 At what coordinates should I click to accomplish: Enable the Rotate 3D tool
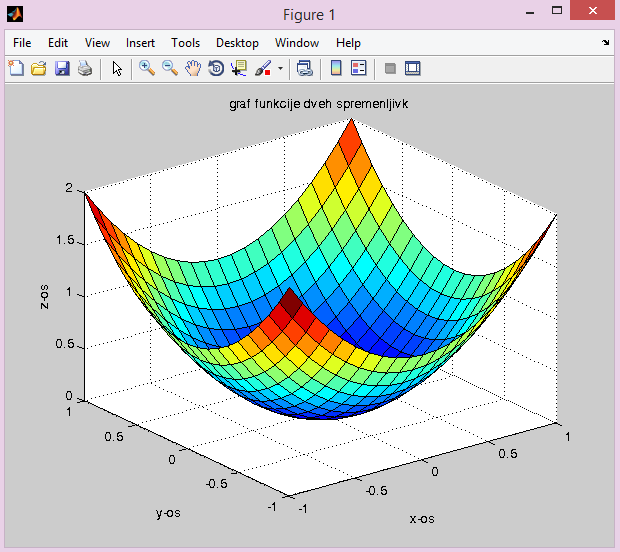(216, 69)
